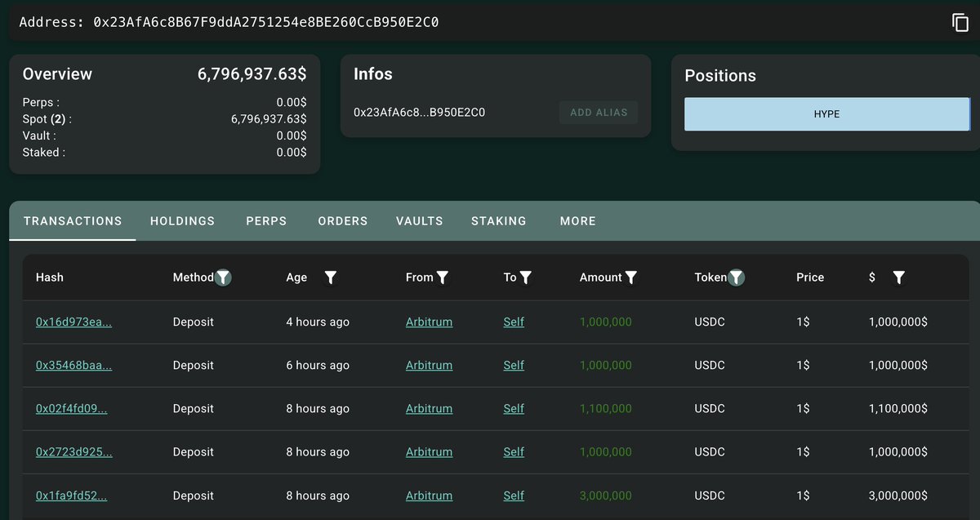
Task: Copy the wallet address with the copy icon
Action: (960, 23)
